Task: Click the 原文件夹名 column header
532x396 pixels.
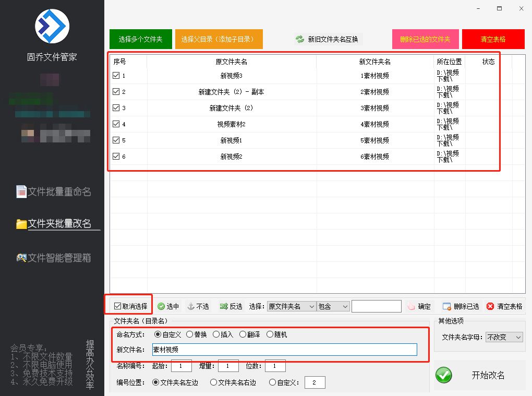Action: pyautogui.click(x=232, y=62)
